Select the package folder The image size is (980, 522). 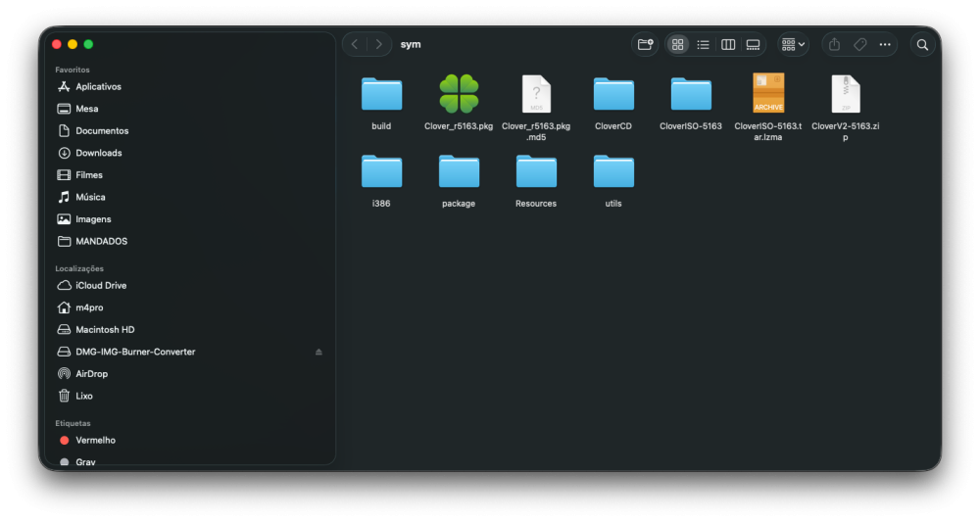459,171
